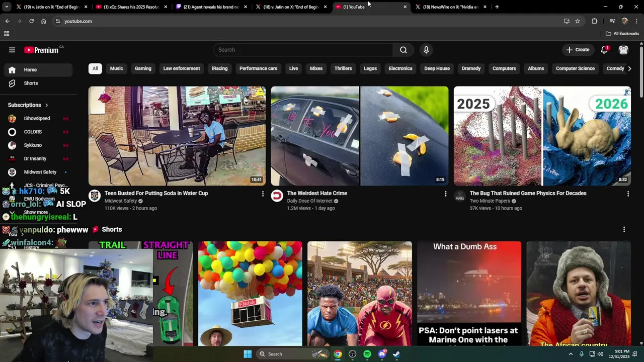Open Google Chrome taskbar icon
This screenshot has width=644, height=362.
tap(338, 354)
